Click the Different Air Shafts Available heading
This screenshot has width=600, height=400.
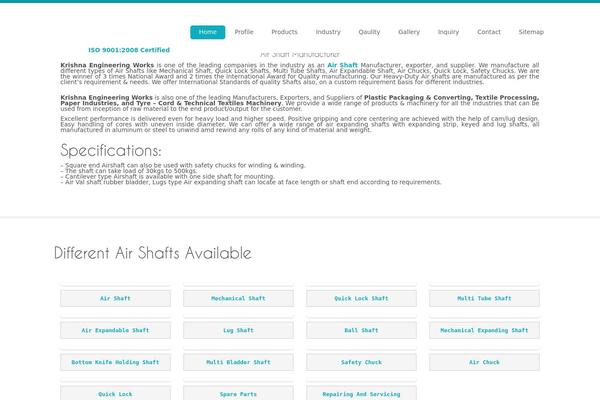coord(153,253)
